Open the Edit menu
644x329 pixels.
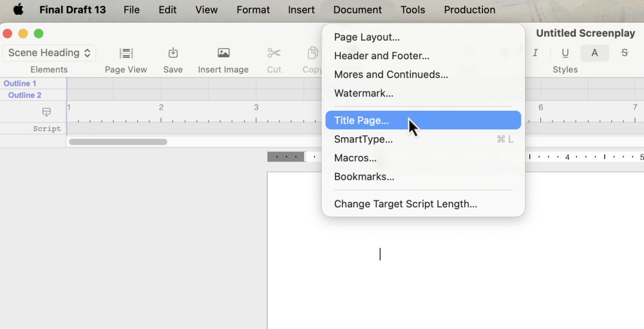click(x=167, y=10)
